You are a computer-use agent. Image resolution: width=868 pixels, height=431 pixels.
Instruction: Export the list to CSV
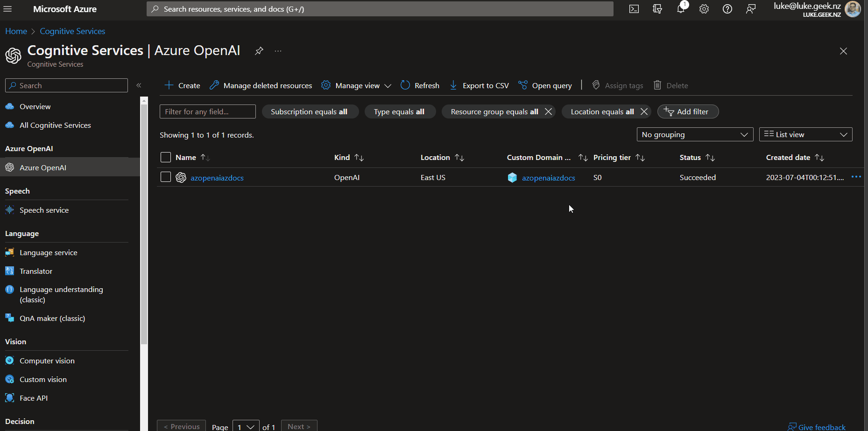coord(479,85)
